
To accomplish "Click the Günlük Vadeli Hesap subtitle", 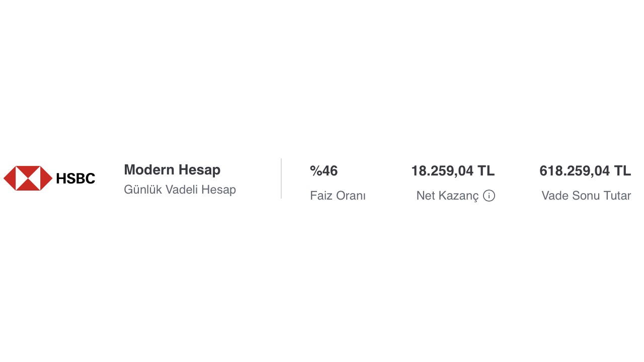I will coord(180,190).
